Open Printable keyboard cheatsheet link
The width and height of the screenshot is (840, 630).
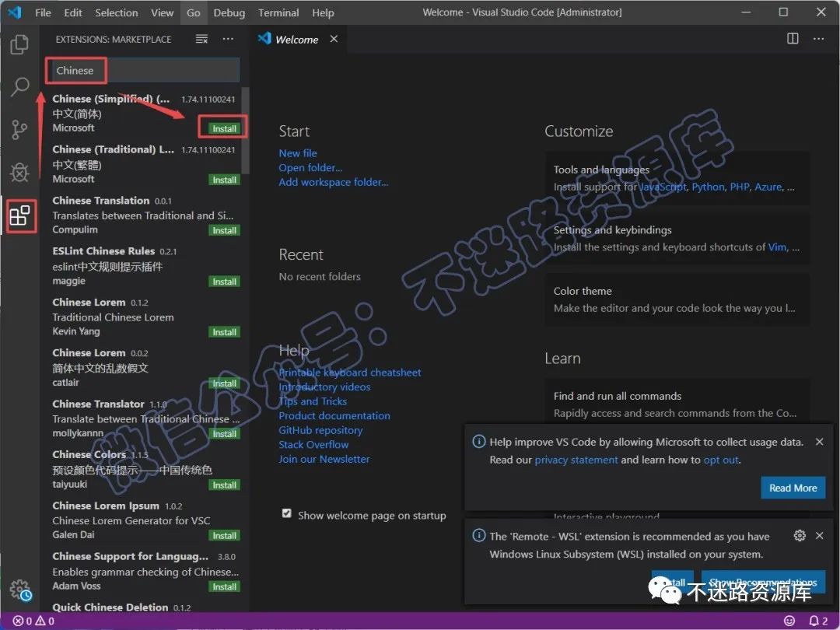[x=350, y=373]
